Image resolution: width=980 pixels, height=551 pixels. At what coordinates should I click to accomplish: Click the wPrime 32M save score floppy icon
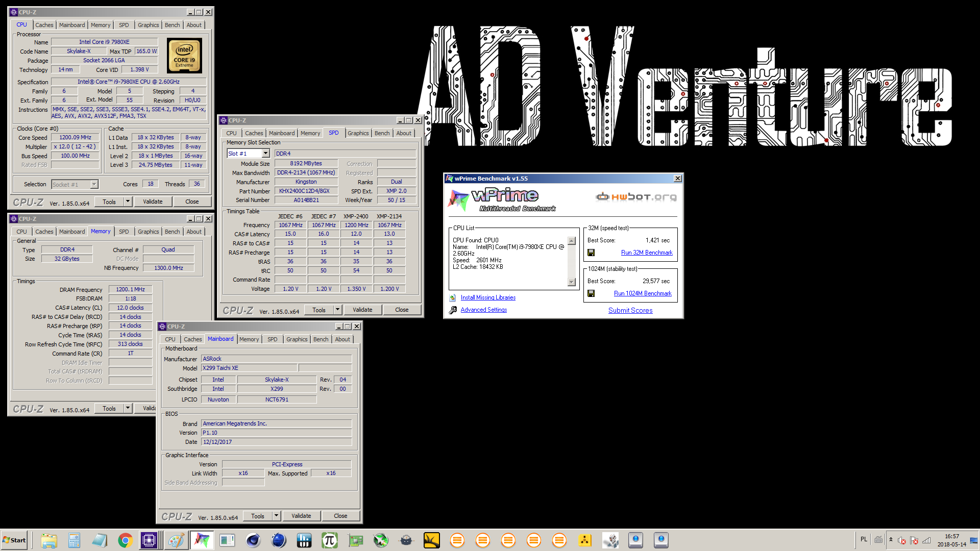pyautogui.click(x=591, y=253)
